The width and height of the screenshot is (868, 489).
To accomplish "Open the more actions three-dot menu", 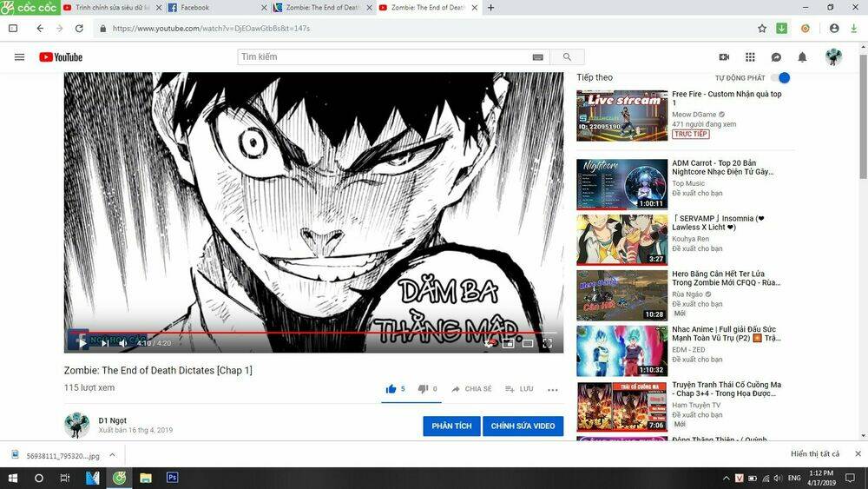I will (x=552, y=390).
